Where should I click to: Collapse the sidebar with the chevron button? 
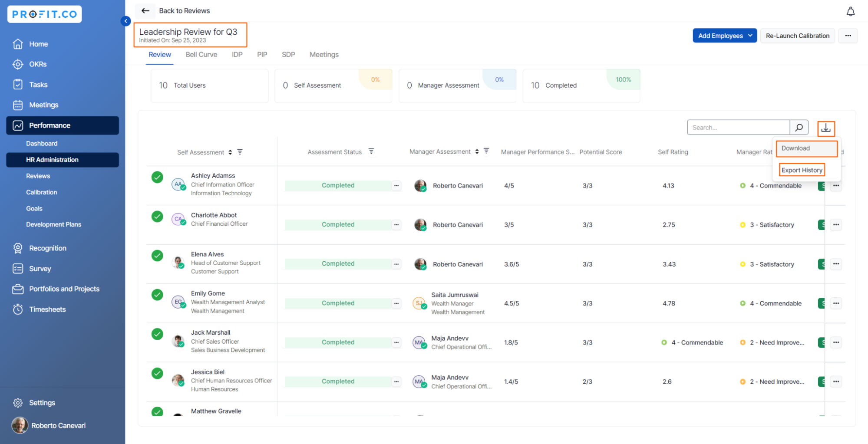(x=125, y=21)
